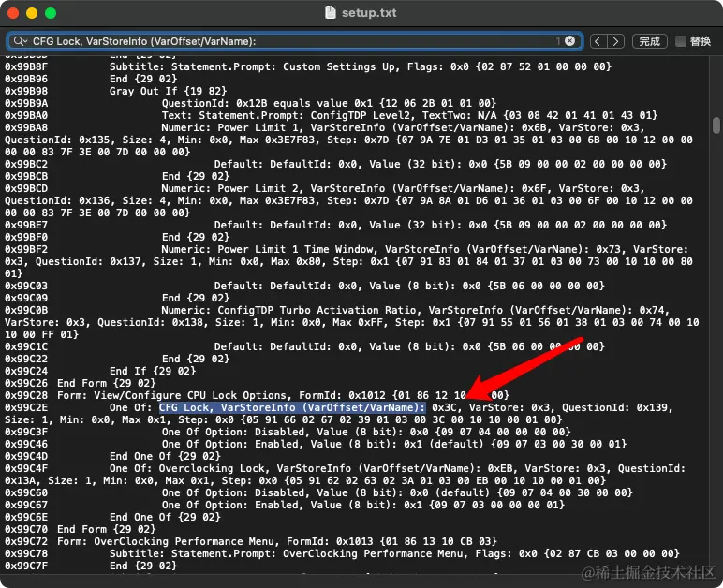Image resolution: width=723 pixels, height=588 pixels.
Task: Click the yellow minimize window button
Action: click(x=32, y=13)
